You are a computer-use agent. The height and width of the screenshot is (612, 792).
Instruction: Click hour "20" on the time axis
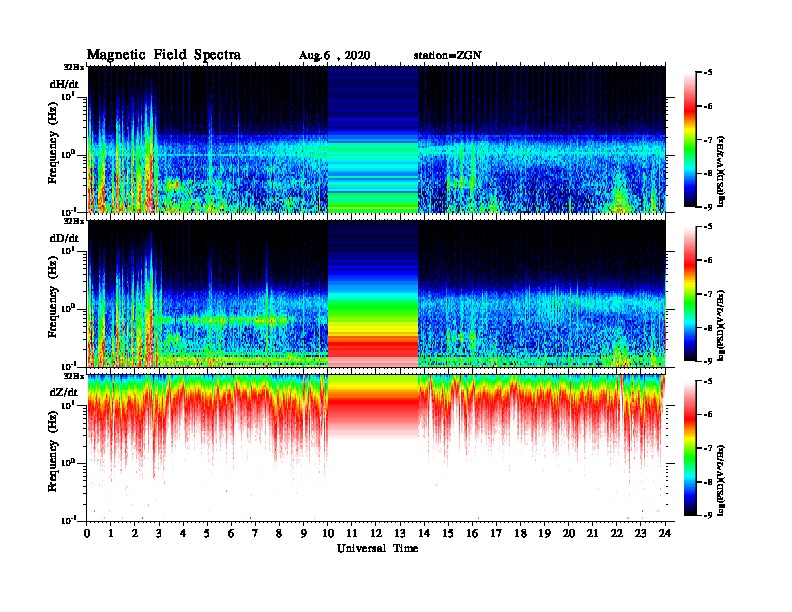coord(568,534)
